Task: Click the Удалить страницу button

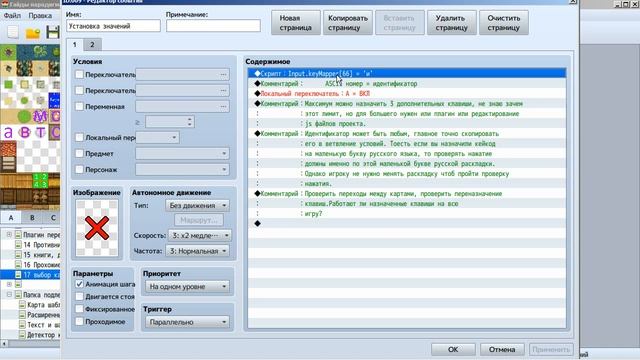Action: (451, 23)
